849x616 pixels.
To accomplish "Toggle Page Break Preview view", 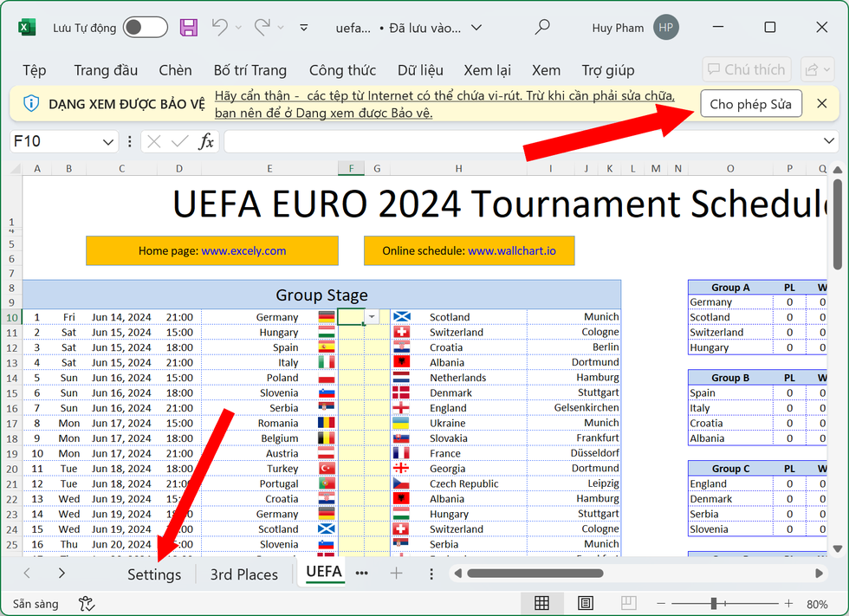I will (x=626, y=603).
